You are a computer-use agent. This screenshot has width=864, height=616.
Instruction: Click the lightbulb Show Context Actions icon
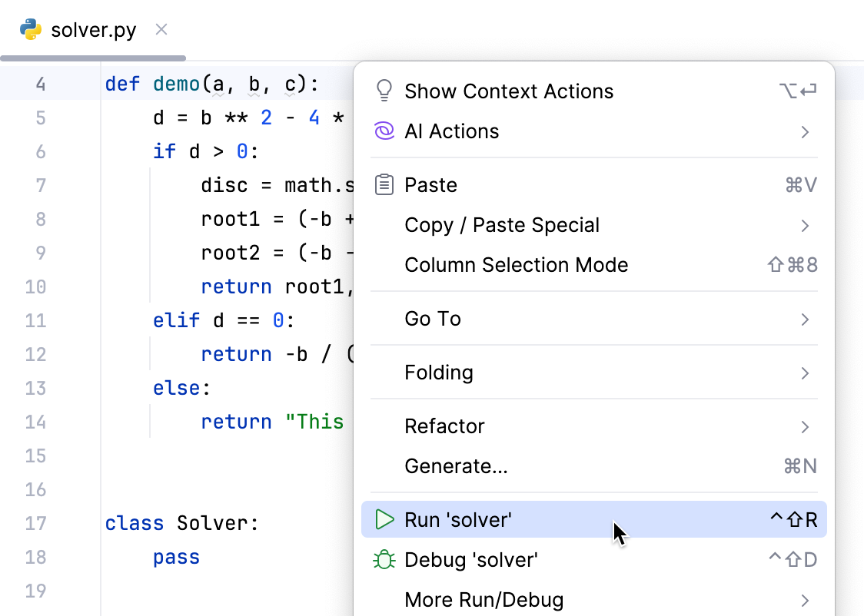[x=384, y=91]
